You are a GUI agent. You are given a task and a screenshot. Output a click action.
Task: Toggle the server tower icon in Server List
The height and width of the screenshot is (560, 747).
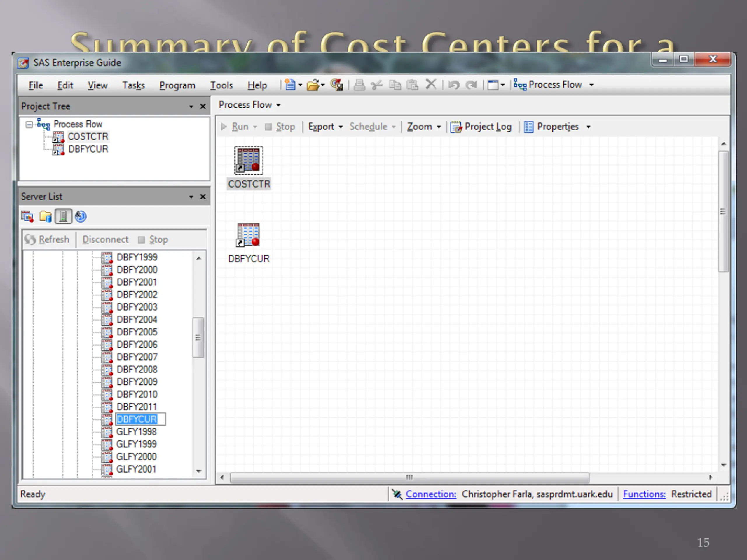63,216
